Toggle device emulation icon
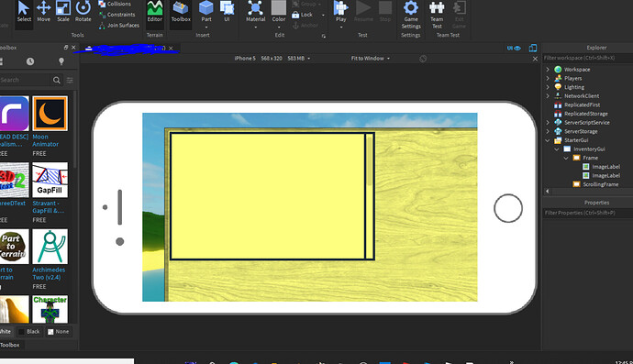 (x=533, y=48)
